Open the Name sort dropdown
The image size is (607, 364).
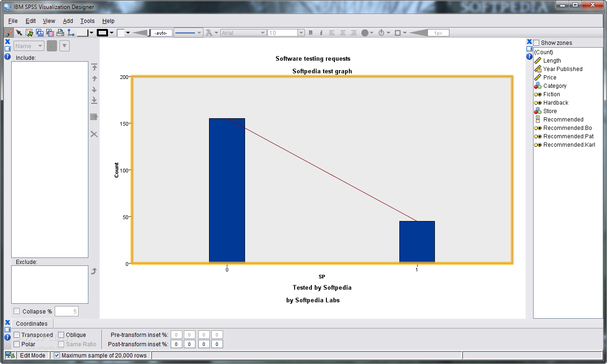(29, 46)
